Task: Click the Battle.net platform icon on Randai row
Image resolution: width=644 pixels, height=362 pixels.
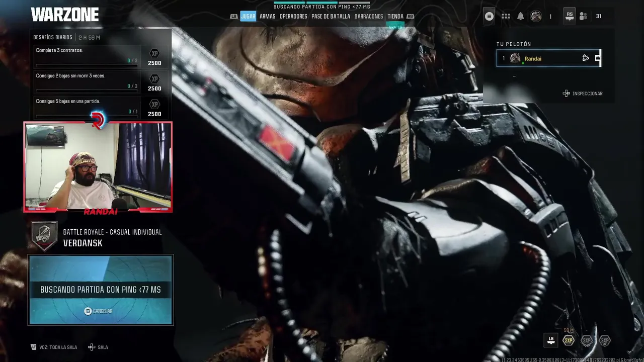Action: click(x=586, y=58)
